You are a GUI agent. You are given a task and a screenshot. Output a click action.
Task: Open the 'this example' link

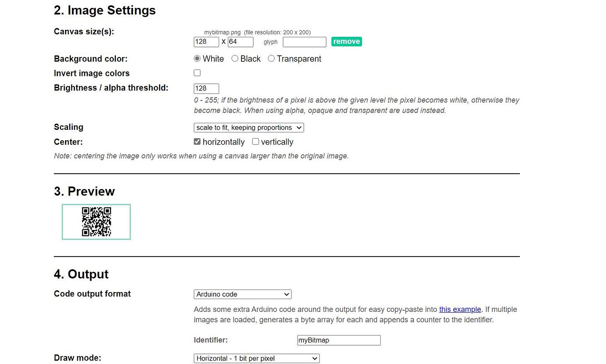[460, 309]
